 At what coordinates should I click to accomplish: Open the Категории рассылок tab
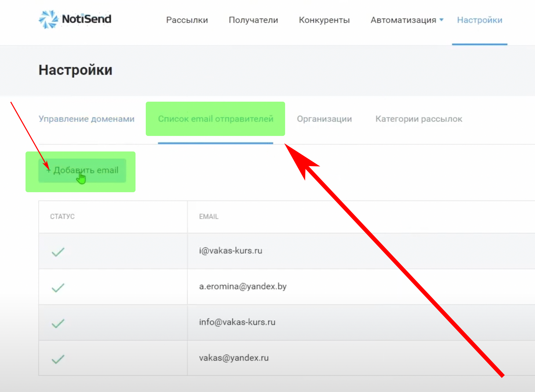[x=419, y=119]
